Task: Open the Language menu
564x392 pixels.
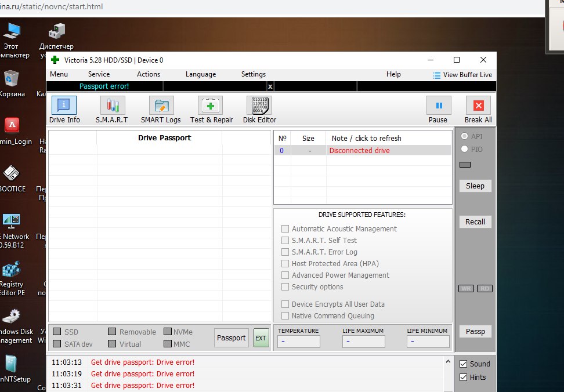Action: pos(201,74)
